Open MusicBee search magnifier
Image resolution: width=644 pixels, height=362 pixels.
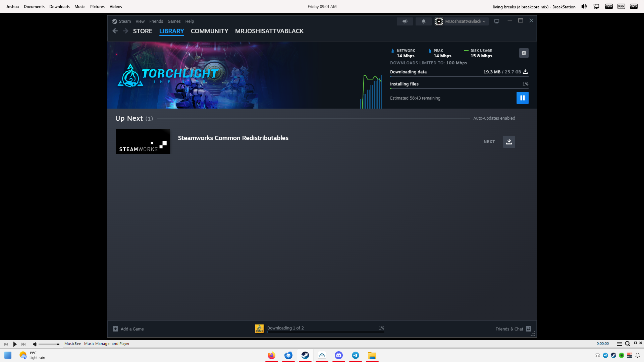click(x=627, y=344)
